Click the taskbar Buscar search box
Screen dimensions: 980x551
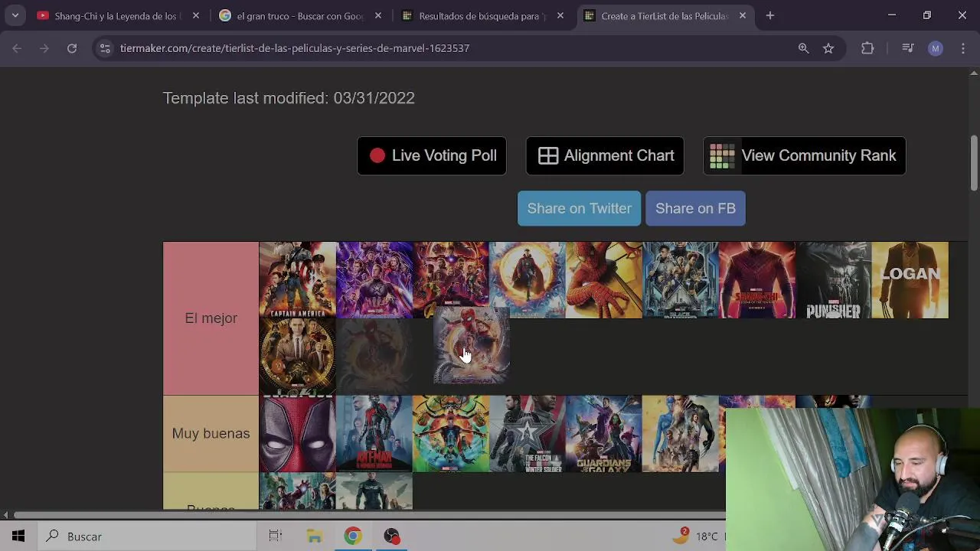(147, 536)
